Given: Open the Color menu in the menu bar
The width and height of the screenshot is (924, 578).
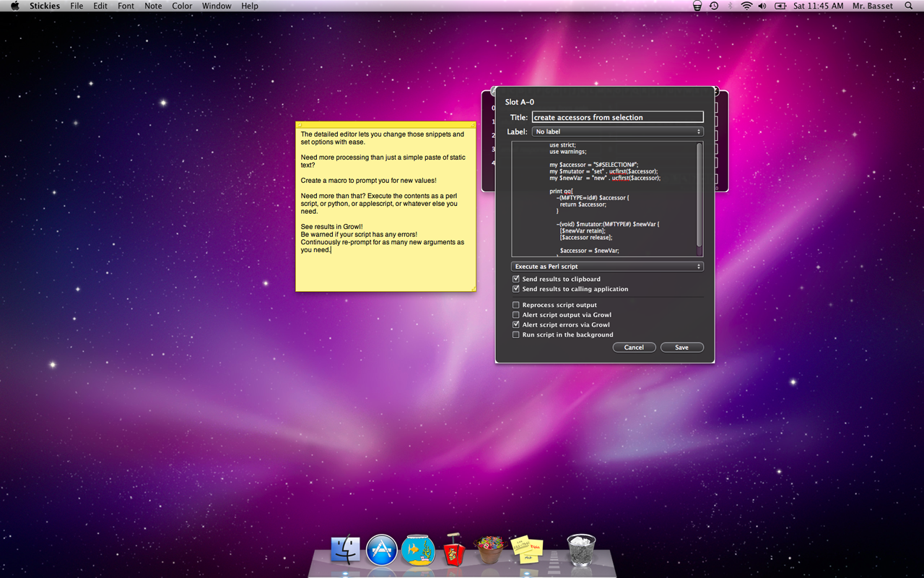Looking at the screenshot, I should [182, 6].
